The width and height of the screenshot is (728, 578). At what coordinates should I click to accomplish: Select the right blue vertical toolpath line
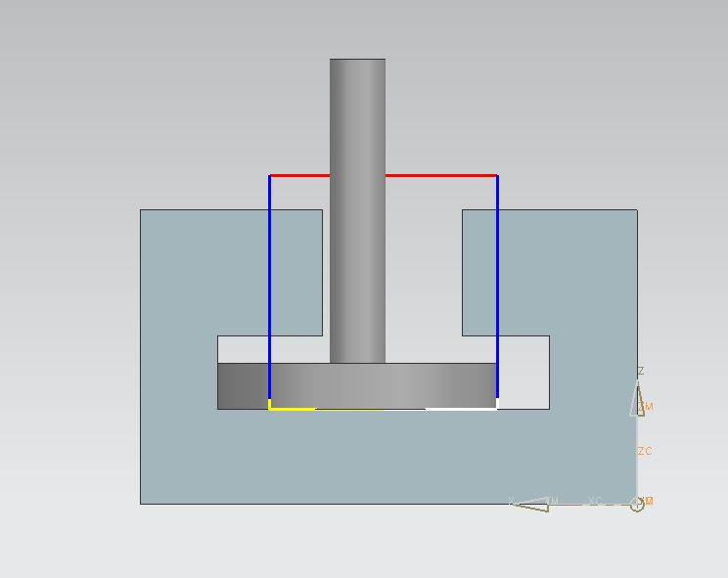coord(497,287)
